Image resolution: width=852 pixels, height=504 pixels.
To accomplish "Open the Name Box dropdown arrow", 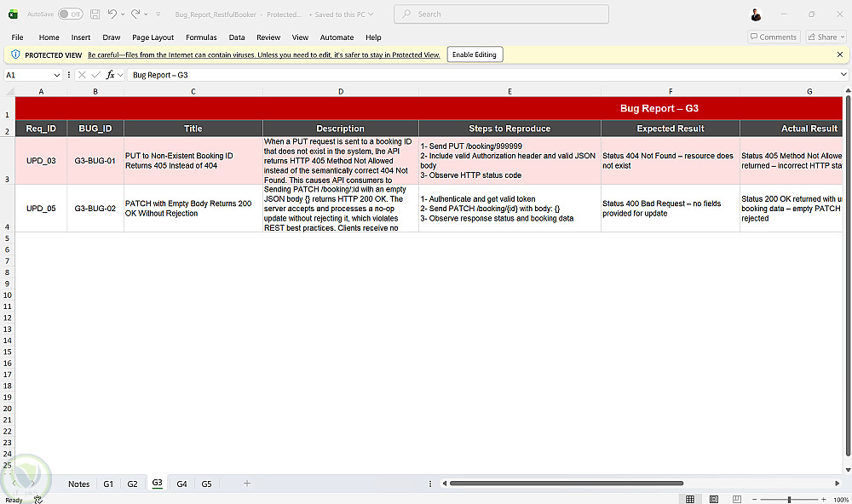I will point(56,75).
